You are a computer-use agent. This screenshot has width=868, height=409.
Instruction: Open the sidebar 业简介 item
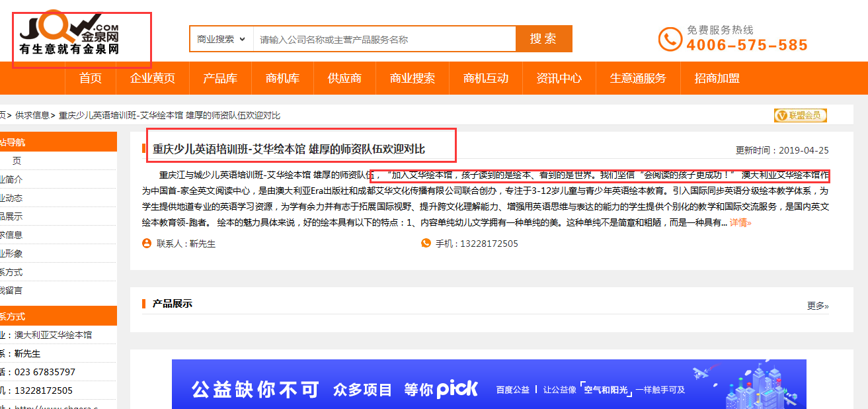tap(11, 179)
